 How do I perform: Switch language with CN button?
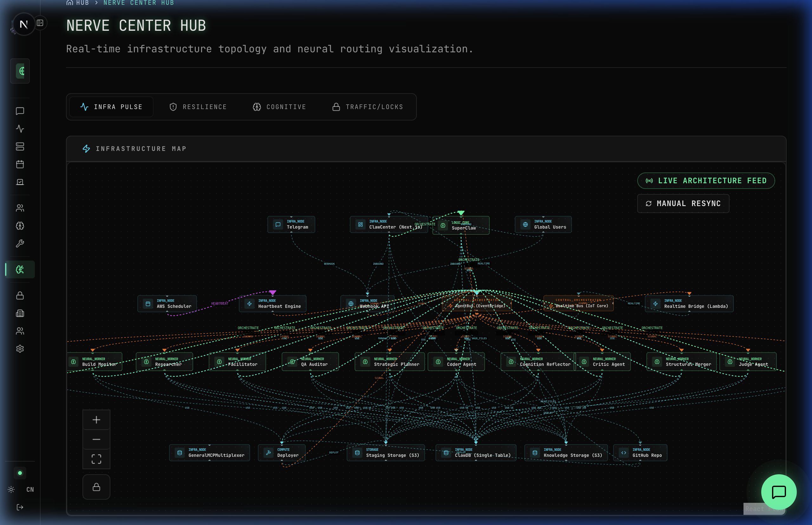(30, 489)
